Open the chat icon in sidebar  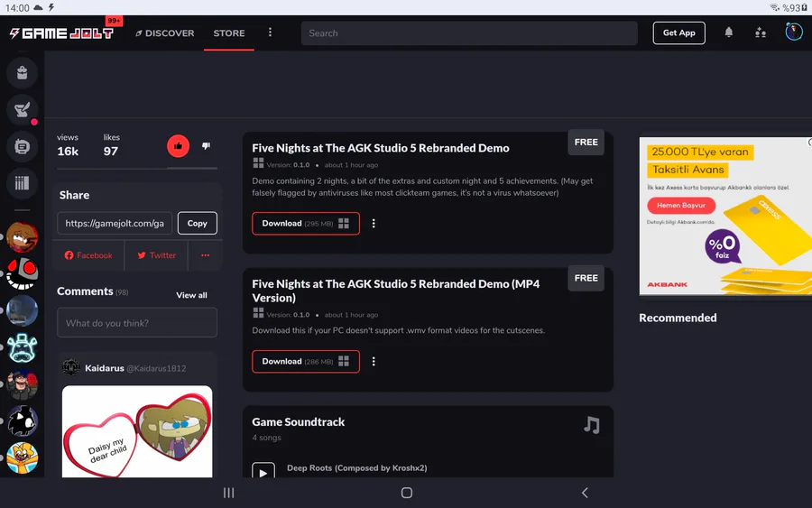[x=22, y=146]
